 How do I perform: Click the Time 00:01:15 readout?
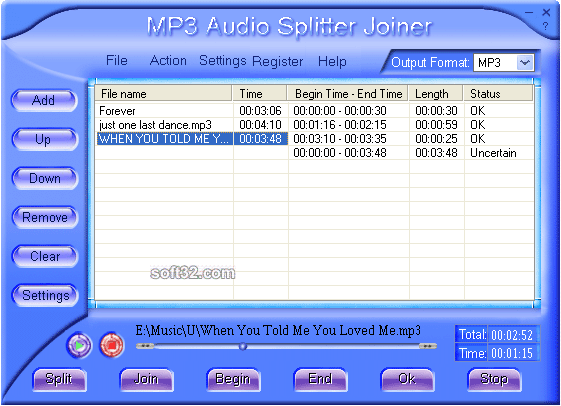(497, 353)
